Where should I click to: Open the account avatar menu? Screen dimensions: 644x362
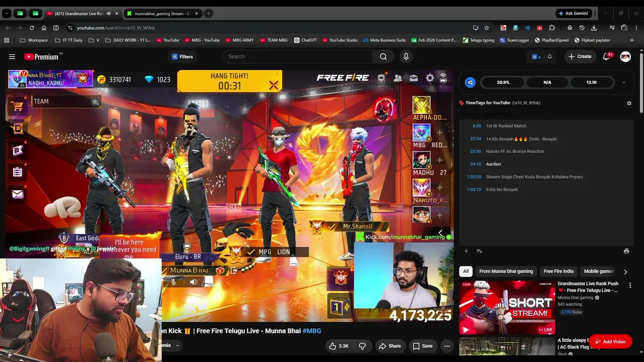pyautogui.click(x=625, y=57)
